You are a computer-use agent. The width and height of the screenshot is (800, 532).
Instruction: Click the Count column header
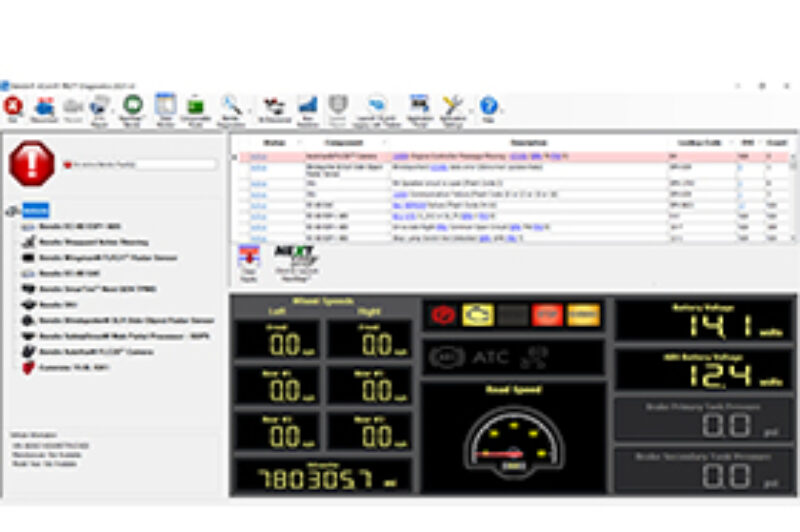tap(777, 143)
